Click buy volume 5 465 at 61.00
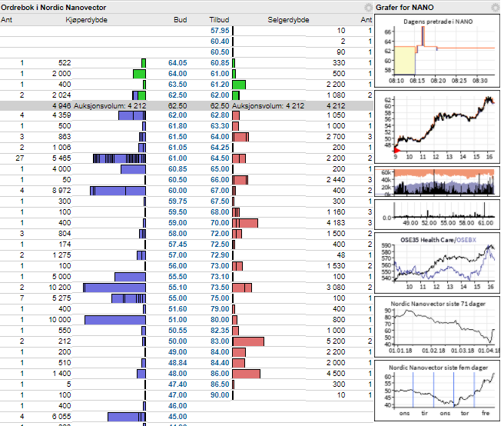Screen dimensions: 504x426 tap(61, 158)
